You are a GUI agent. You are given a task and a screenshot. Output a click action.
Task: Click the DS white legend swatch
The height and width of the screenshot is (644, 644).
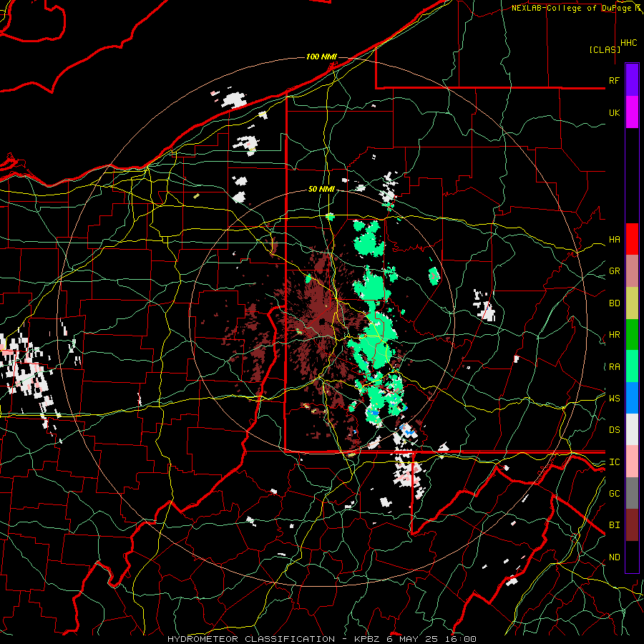coord(632,429)
